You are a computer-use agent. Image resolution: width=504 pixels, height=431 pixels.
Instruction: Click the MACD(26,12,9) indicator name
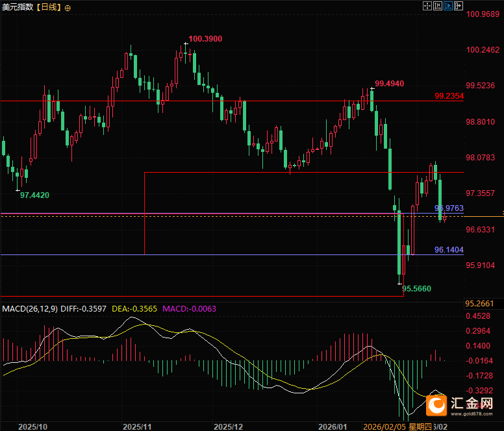(x=30, y=309)
